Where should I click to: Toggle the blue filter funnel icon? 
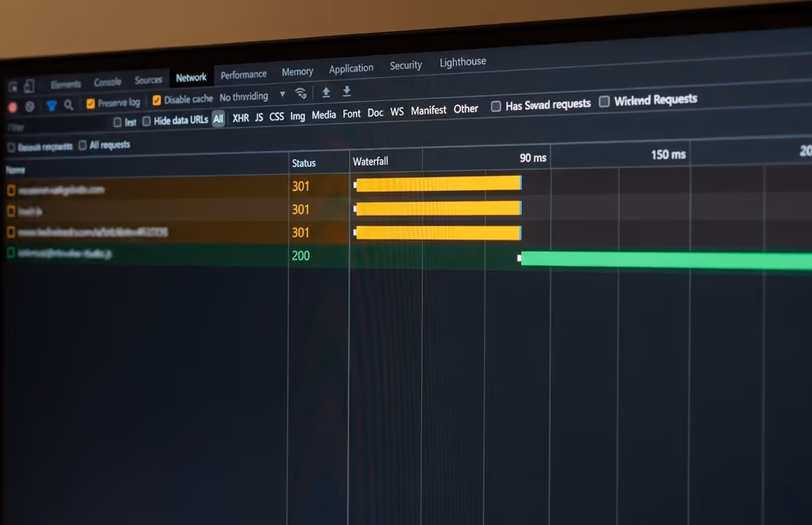click(51, 106)
